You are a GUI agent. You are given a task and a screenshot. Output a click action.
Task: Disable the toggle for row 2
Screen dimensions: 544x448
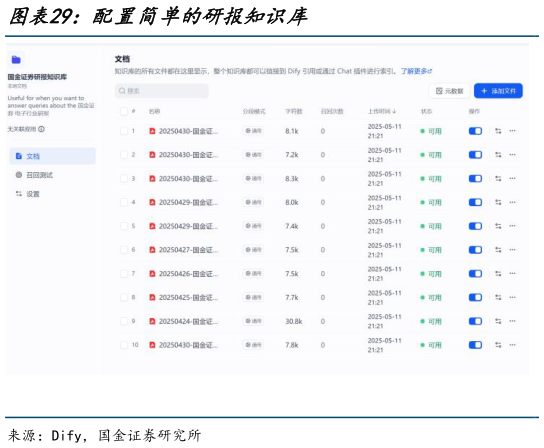point(475,155)
